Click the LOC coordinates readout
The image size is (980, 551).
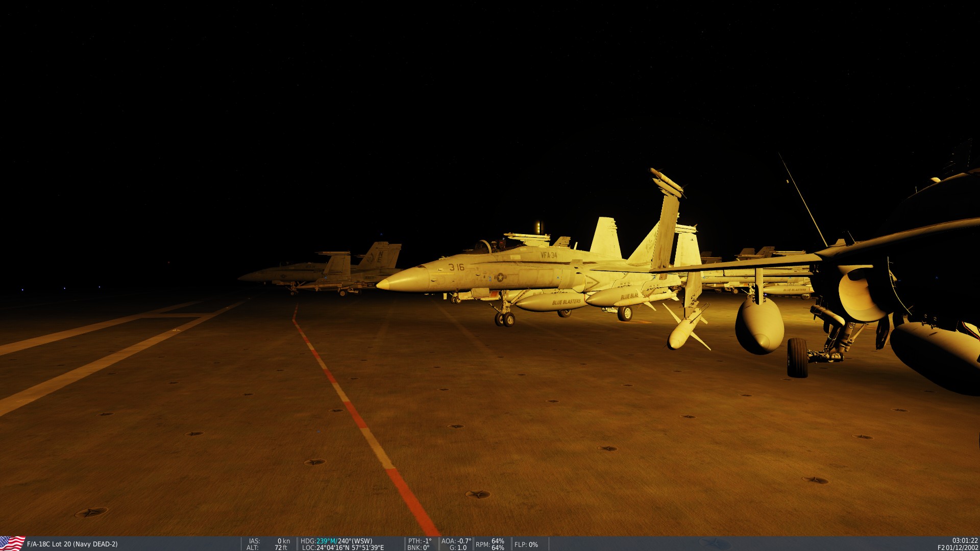click(x=343, y=547)
